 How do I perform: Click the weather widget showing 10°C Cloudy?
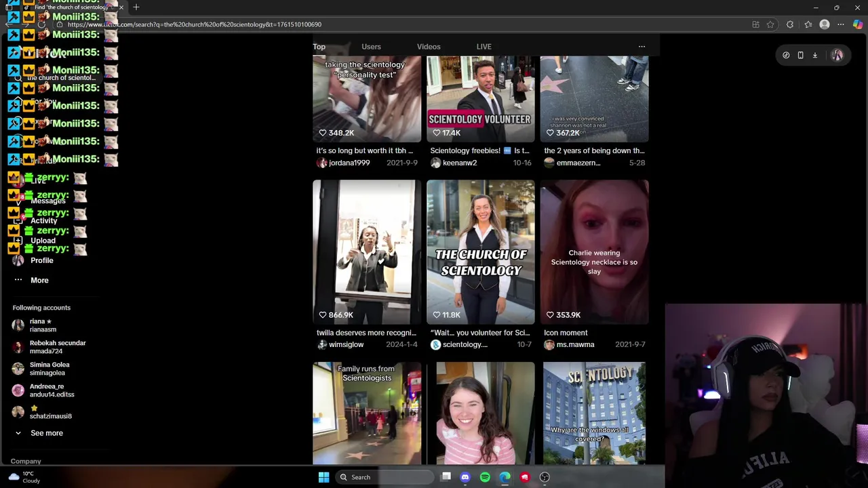[24, 477]
